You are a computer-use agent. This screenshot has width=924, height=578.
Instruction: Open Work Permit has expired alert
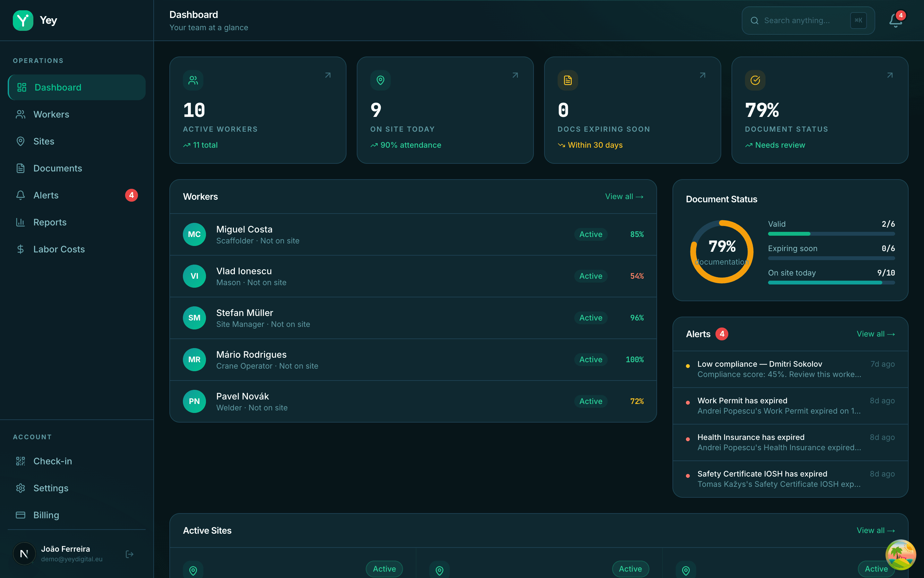[790, 406]
